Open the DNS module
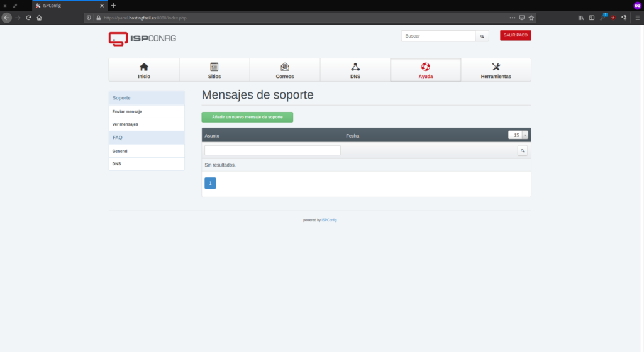The image size is (644, 352). point(355,70)
